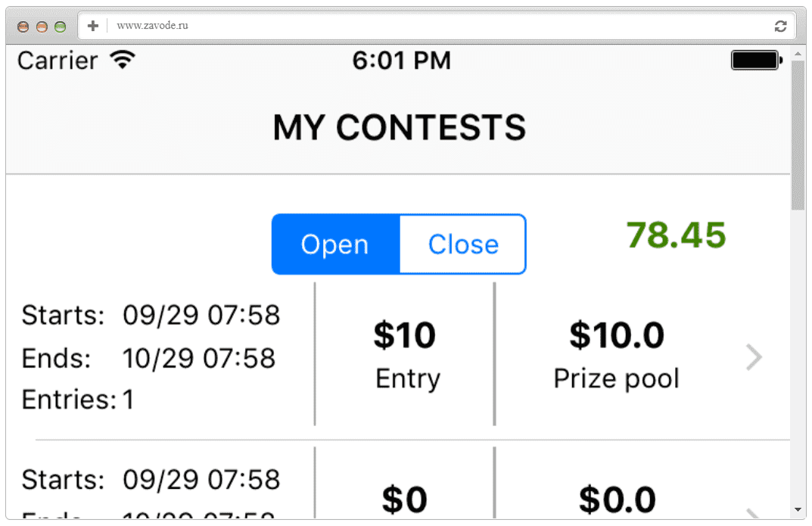Click the battery status icon
Viewport: 812px width, 526px height.
click(757, 60)
